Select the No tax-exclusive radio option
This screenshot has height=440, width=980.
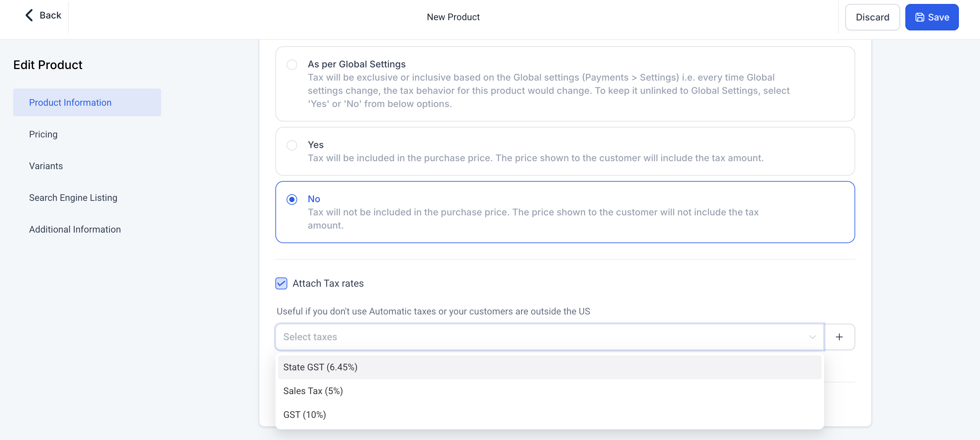point(292,200)
